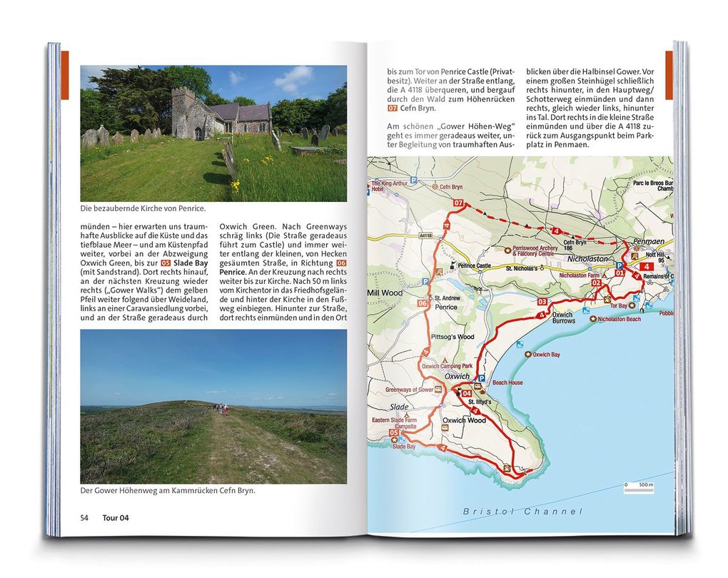This screenshot has width=728, height=578.
Task: Click star icon of Perriswood Archery Centre
Action: click(x=507, y=250)
